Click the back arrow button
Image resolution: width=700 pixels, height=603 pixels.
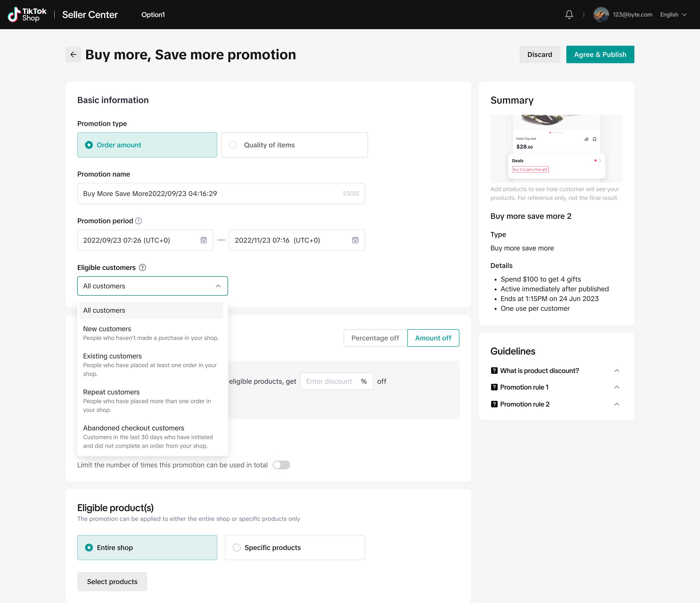(73, 54)
